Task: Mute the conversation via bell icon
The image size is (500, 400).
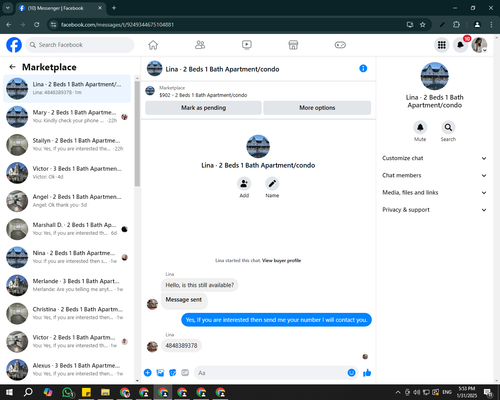Action: [420, 127]
